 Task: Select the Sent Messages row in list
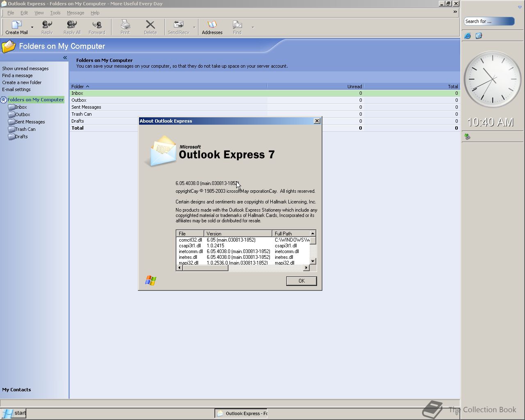coord(265,107)
